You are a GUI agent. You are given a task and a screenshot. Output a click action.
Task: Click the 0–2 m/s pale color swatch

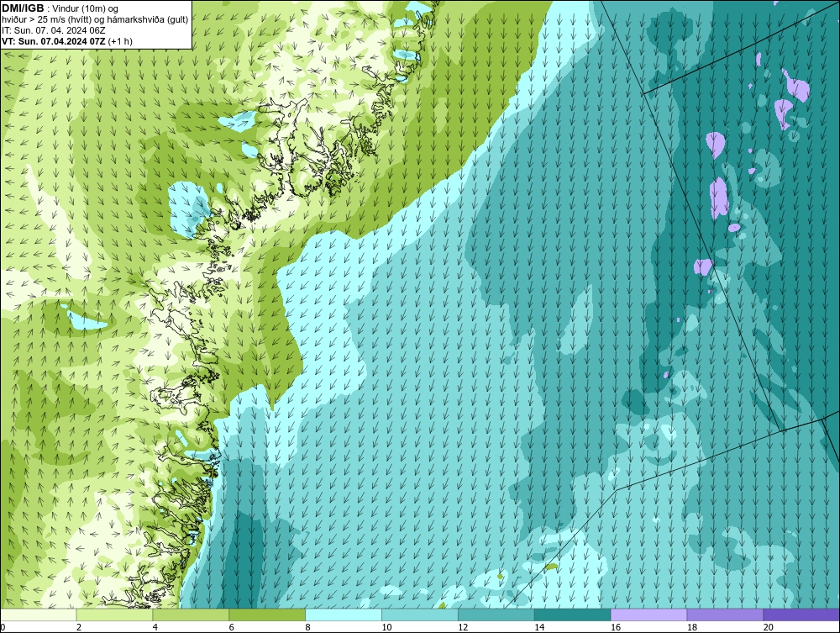tap(39, 615)
